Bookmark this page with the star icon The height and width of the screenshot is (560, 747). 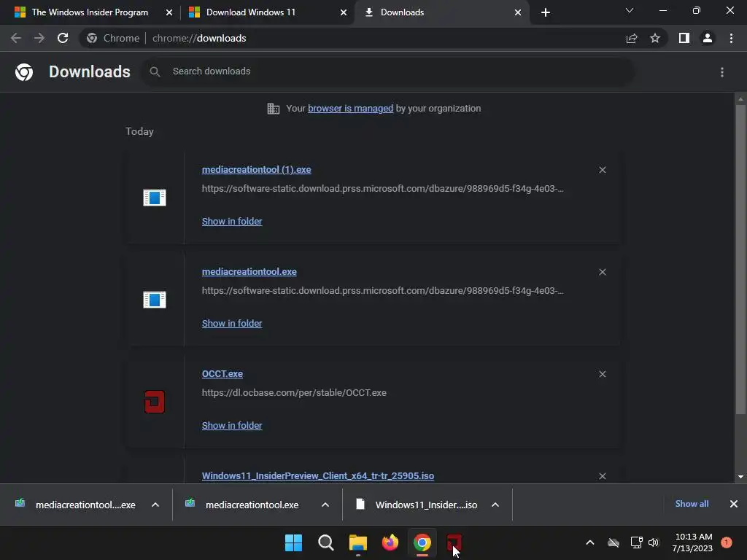click(x=655, y=38)
